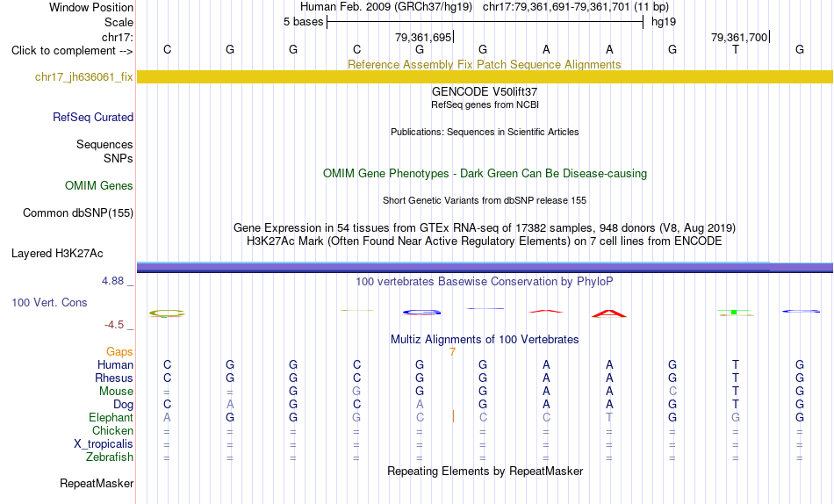Click the GTEx Gene Expression track title
Image resolution: width=834 pixels, height=504 pixels.
pos(485,227)
